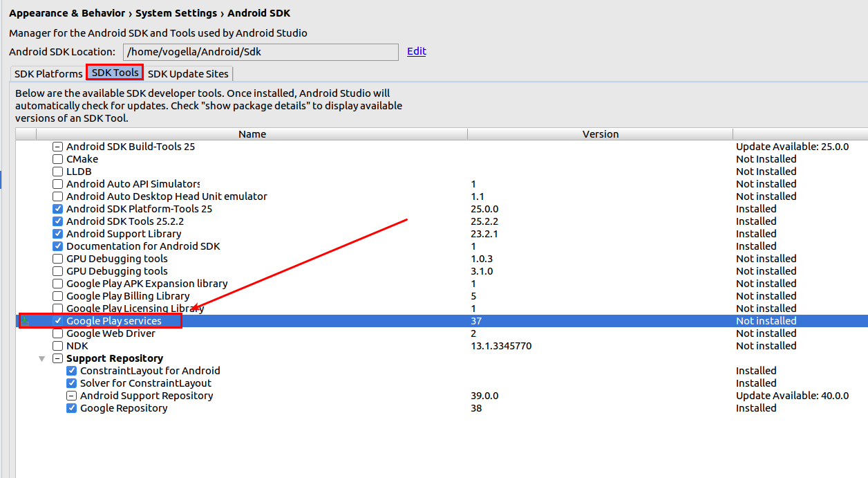Switch to the SDK Platforms tab
This screenshot has height=478, width=868.
[48, 74]
